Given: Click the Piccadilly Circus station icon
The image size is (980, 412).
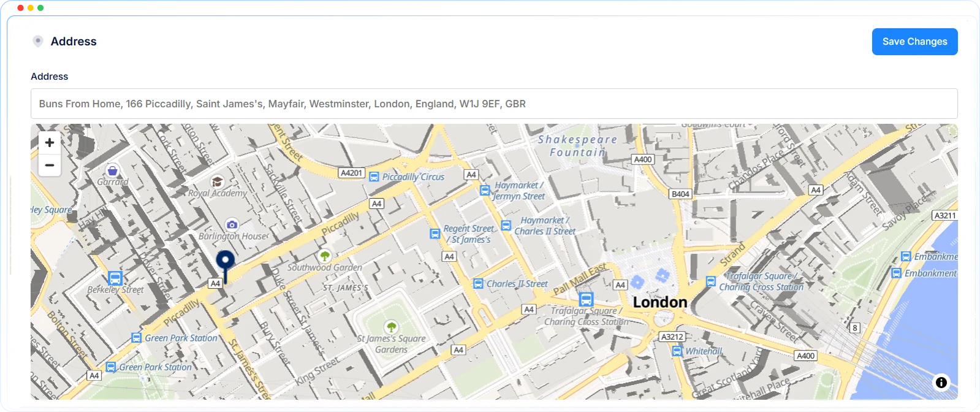Looking at the screenshot, I should [374, 177].
